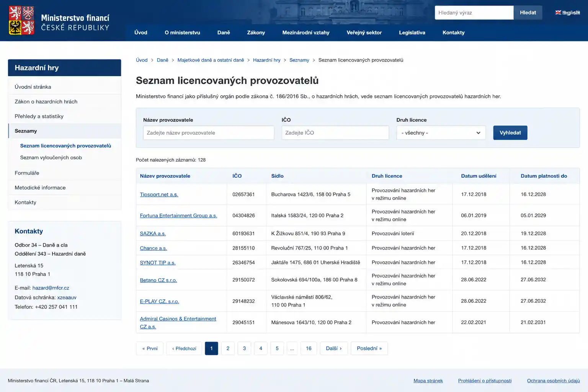Open Formuláře in the sidebar

(65, 173)
